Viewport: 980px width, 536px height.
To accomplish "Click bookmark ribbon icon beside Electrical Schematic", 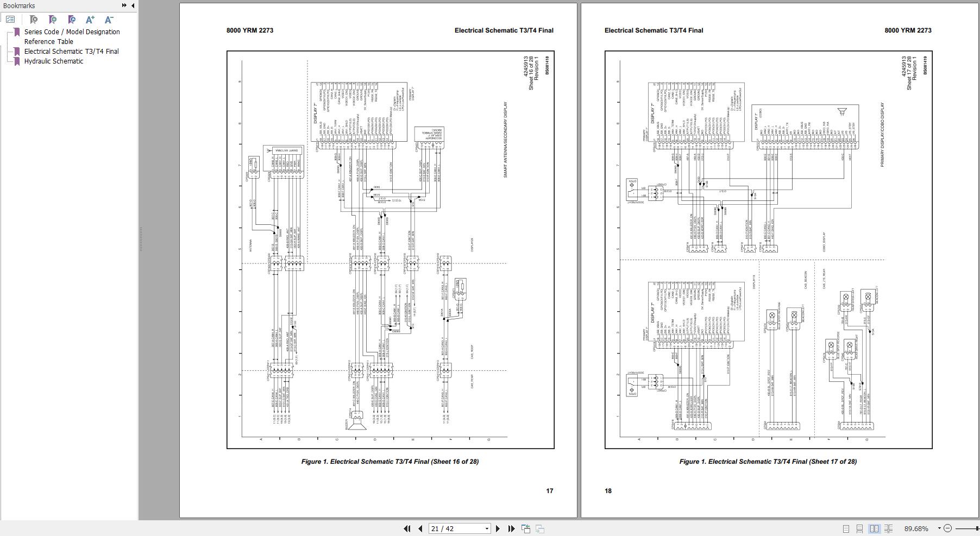I will pos(17,52).
